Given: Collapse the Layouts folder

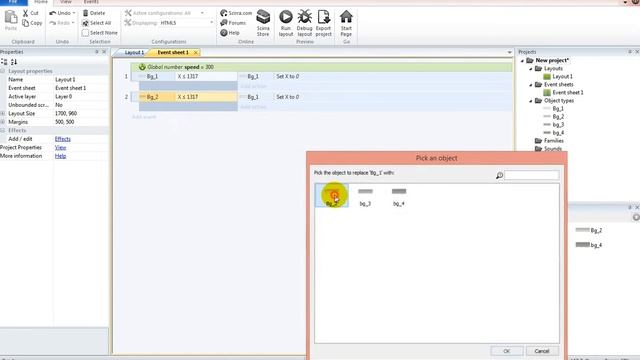Looking at the screenshot, I should point(531,69).
